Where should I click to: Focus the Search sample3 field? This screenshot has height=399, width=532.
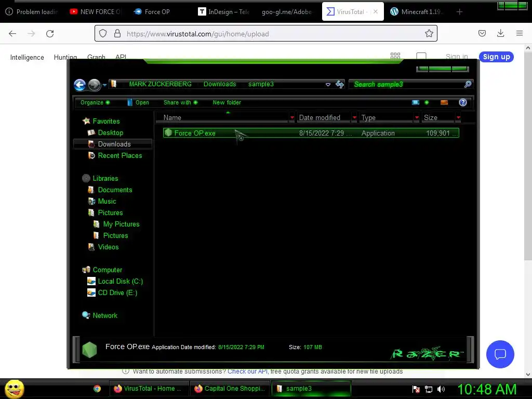(x=407, y=85)
